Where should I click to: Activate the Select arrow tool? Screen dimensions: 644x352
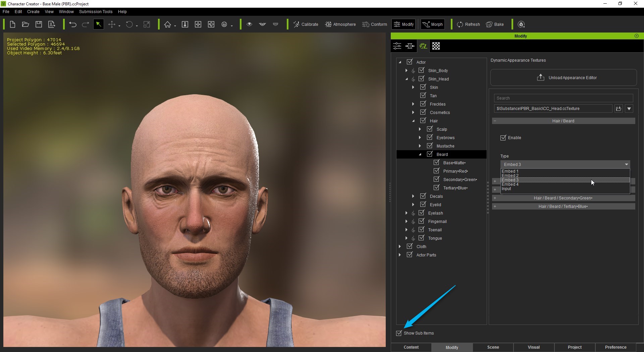point(98,24)
